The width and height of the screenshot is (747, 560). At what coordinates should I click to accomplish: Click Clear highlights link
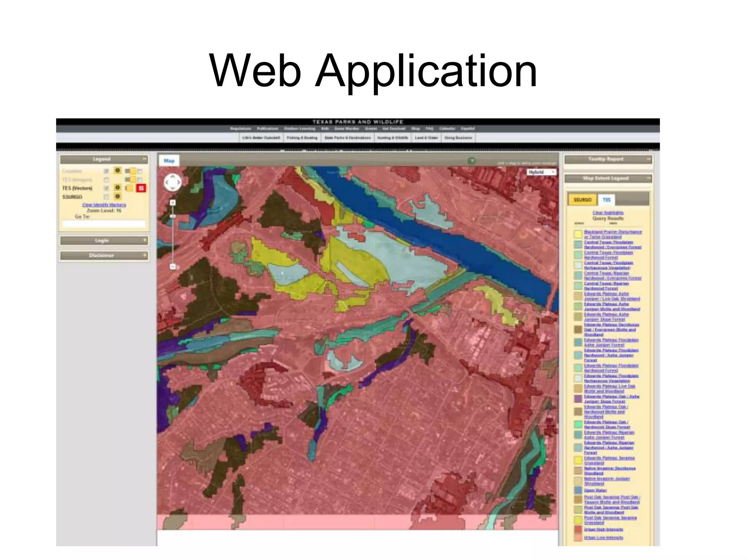(x=608, y=213)
